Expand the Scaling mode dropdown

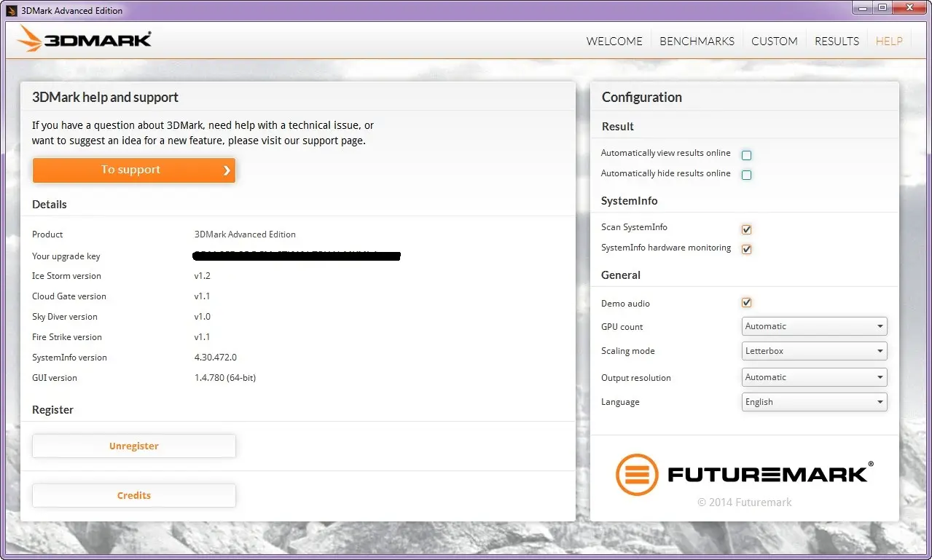click(815, 351)
